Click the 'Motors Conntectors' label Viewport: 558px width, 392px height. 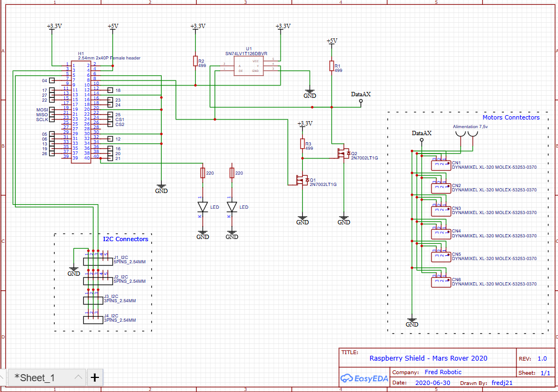point(511,117)
